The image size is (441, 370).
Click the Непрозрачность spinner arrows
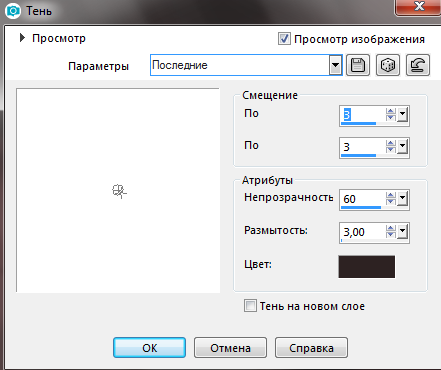click(391, 199)
